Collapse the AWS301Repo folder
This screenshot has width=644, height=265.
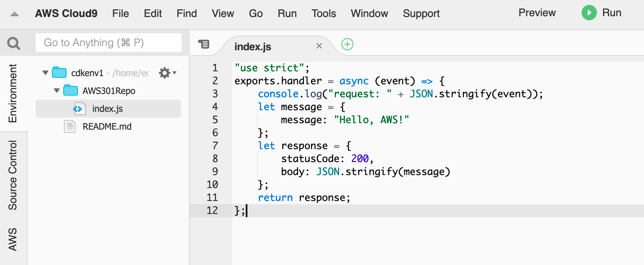(x=57, y=90)
